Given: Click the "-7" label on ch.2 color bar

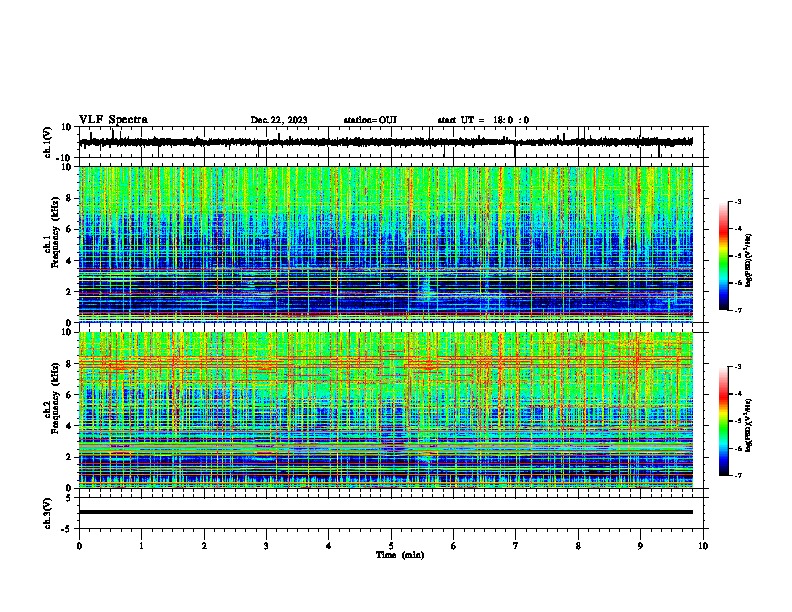Looking at the screenshot, I should click(738, 476).
